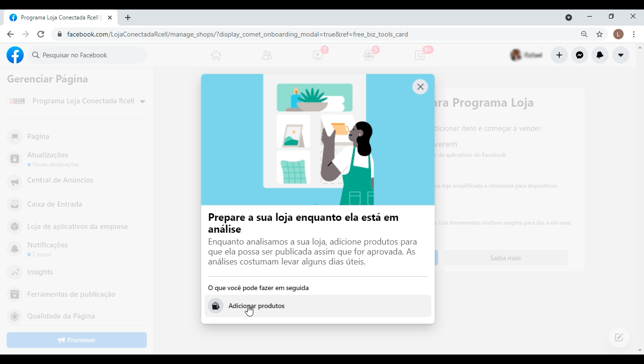Open the Friends icon in top navigation

(x=267, y=55)
